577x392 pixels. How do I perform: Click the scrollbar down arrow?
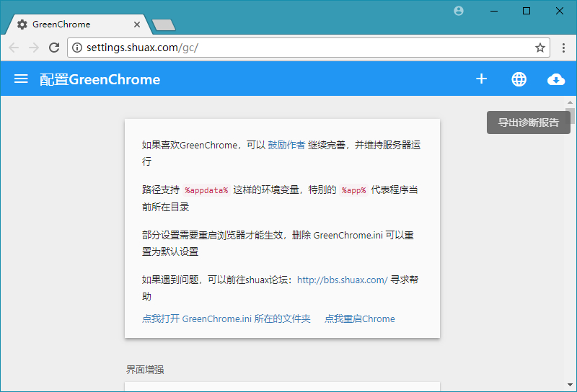570,385
